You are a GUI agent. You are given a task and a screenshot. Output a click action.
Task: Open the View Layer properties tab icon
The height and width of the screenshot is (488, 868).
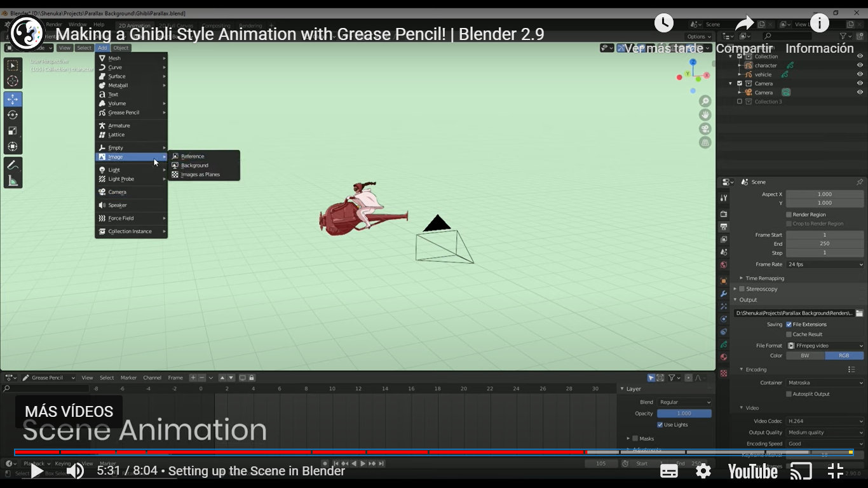pos(724,240)
